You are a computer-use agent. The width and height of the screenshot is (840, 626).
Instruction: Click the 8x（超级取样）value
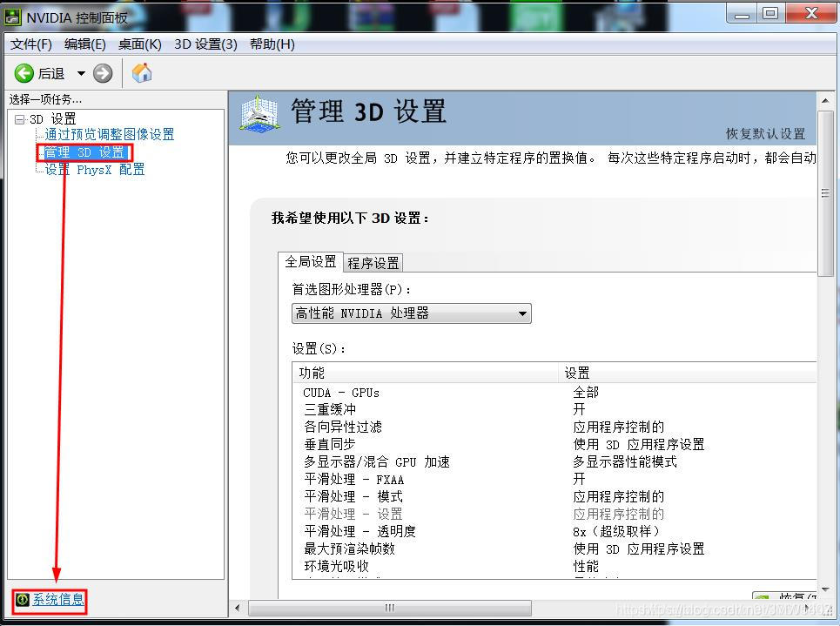[616, 531]
